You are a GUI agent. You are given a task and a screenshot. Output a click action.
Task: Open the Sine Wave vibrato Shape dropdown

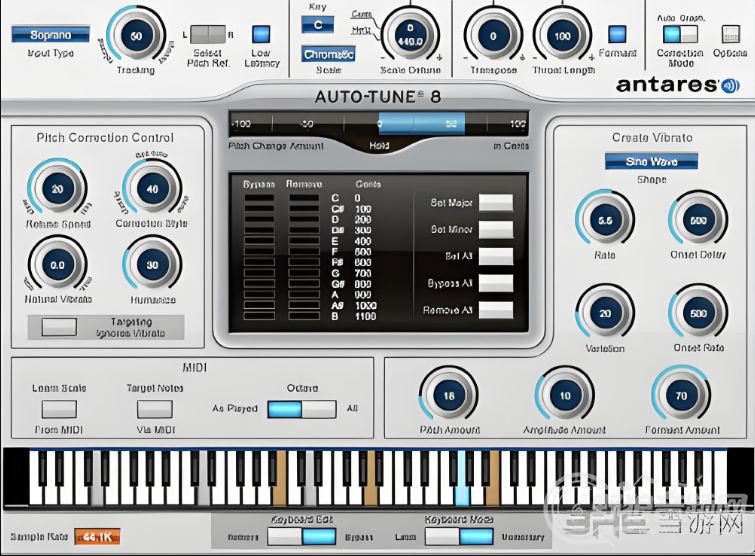pyautogui.click(x=651, y=161)
